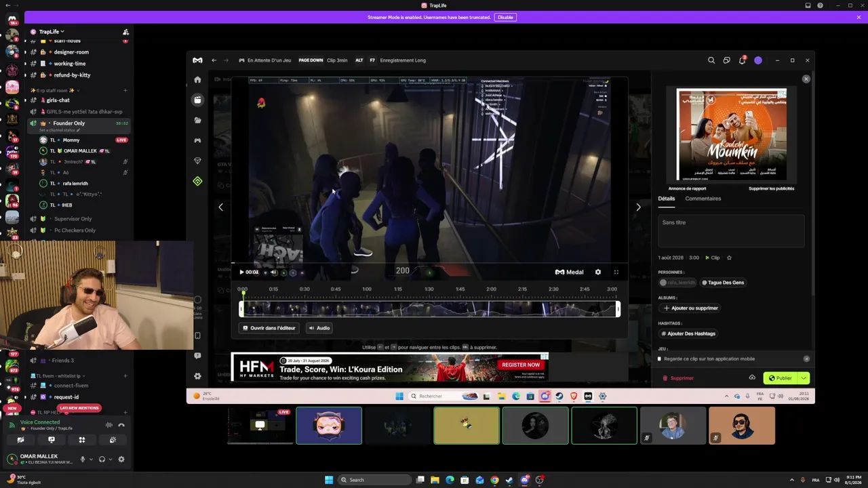
Task: Click Ouvrir dans l'éditeur button
Action: point(269,328)
